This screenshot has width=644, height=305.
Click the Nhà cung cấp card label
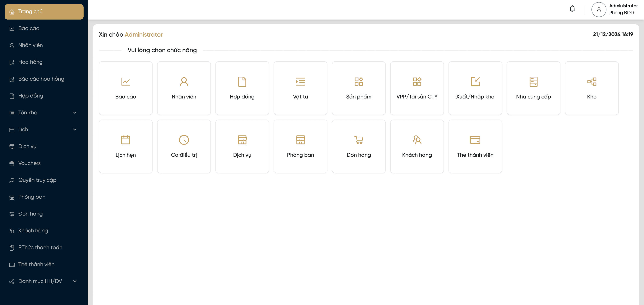click(x=533, y=97)
